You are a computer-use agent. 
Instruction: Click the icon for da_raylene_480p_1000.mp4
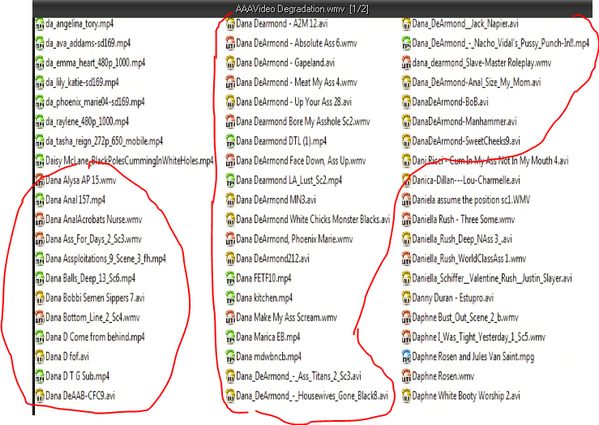(x=40, y=121)
